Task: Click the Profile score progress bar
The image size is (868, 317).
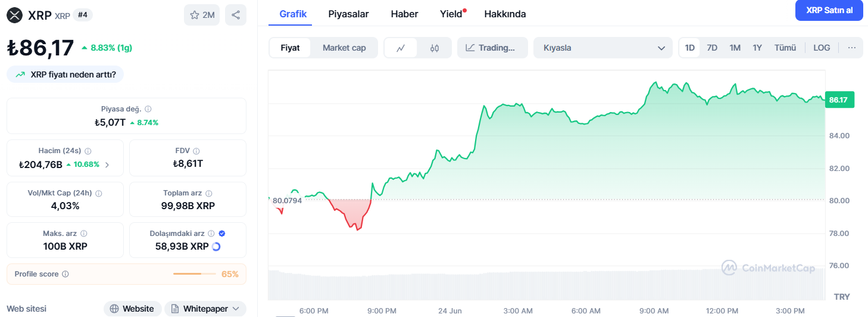Action: click(x=195, y=274)
